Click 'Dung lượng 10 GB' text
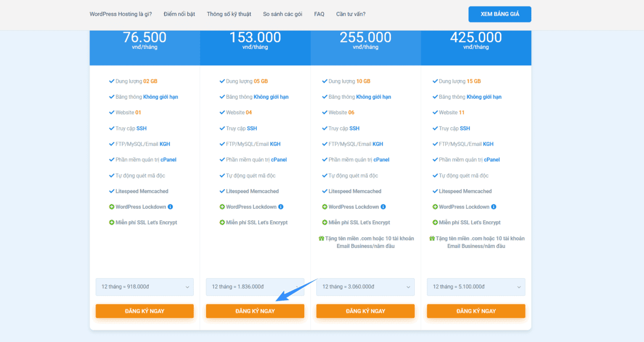Screen dimensions: 644x342 [349, 81]
